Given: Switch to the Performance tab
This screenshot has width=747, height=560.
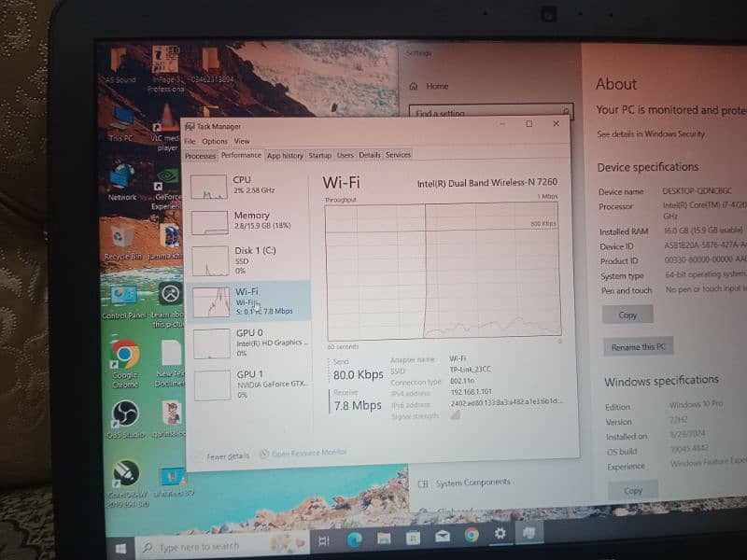Looking at the screenshot, I should pos(241,155).
